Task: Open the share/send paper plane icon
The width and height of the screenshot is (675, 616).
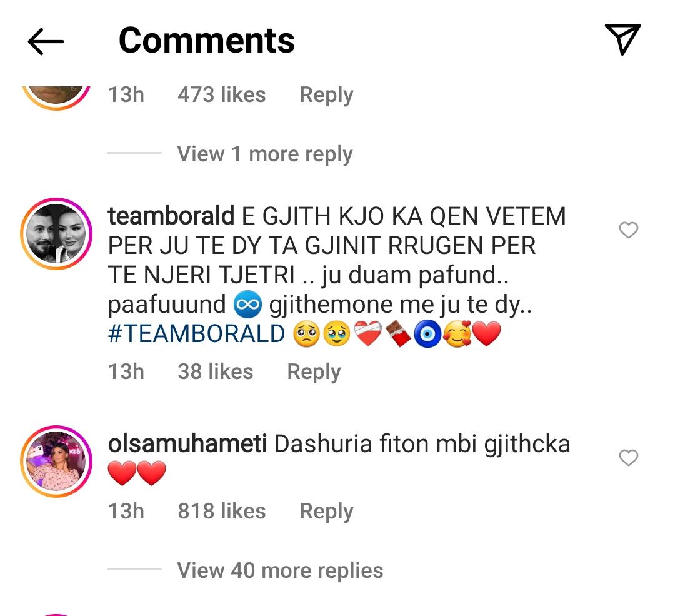Action: tap(622, 39)
